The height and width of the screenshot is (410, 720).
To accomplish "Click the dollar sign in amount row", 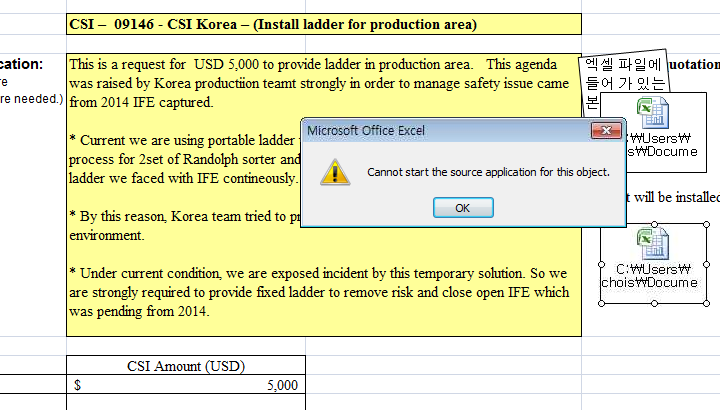I will (x=78, y=385).
